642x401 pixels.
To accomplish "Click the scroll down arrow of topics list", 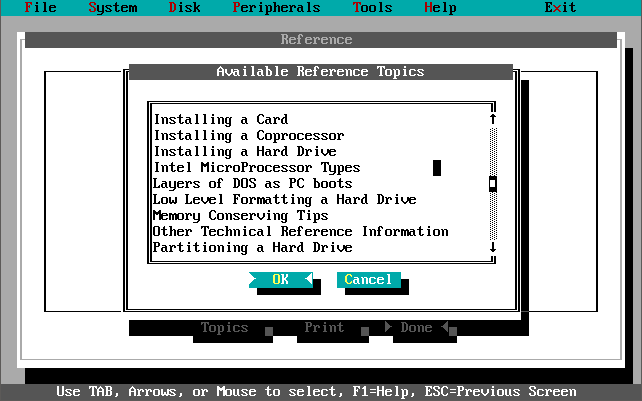I will click(493, 247).
